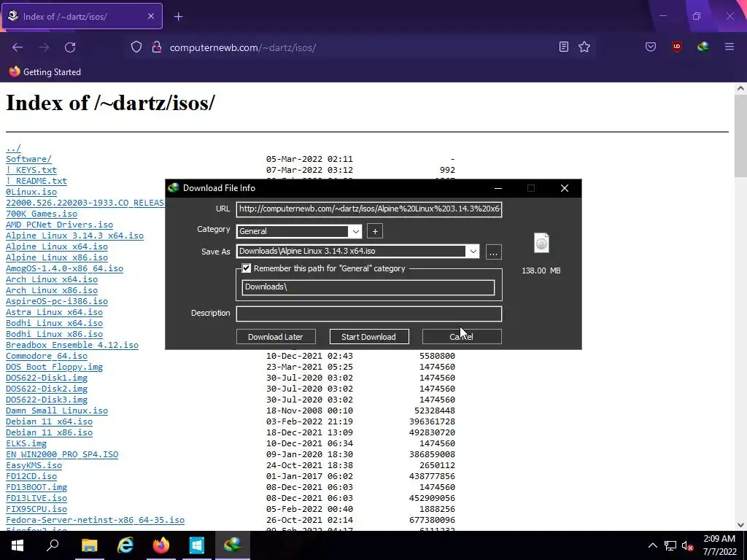Viewport: 747px width, 560px height.
Task: Click the DOS Boot Floppy.img link
Action: point(54,367)
